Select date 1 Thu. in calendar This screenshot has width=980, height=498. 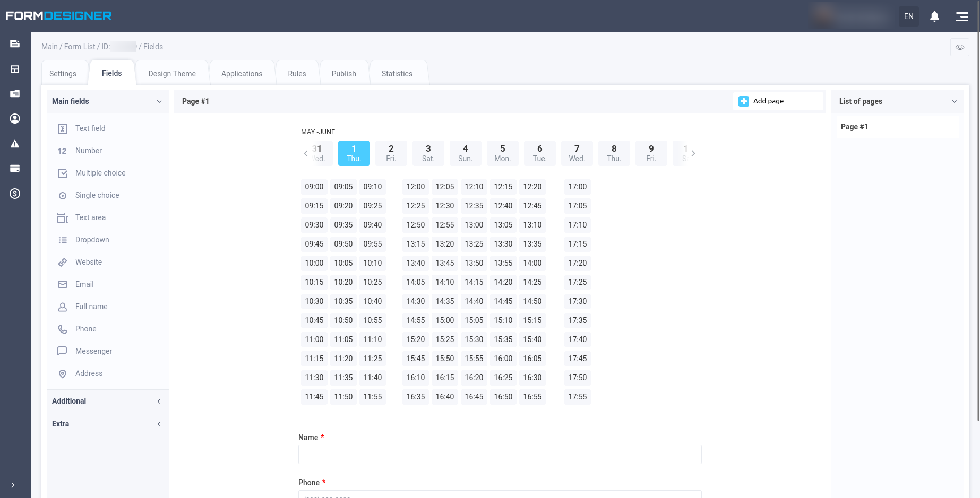[x=354, y=153]
